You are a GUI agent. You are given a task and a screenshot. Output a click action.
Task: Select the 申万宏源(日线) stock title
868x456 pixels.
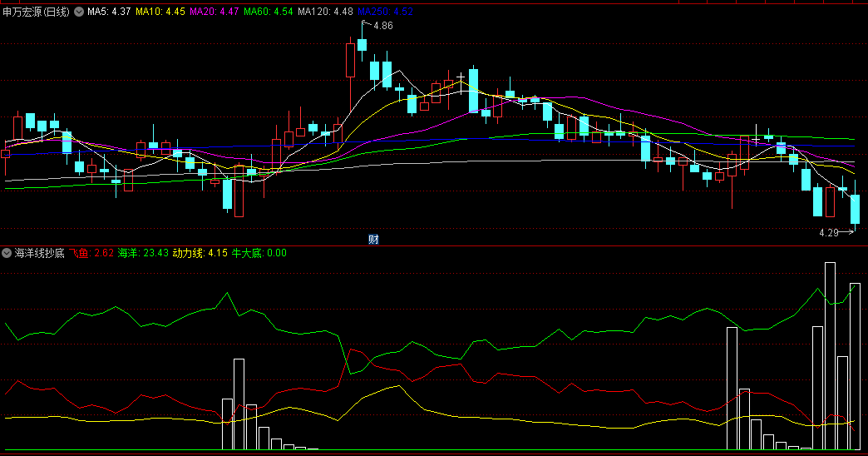click(36, 12)
